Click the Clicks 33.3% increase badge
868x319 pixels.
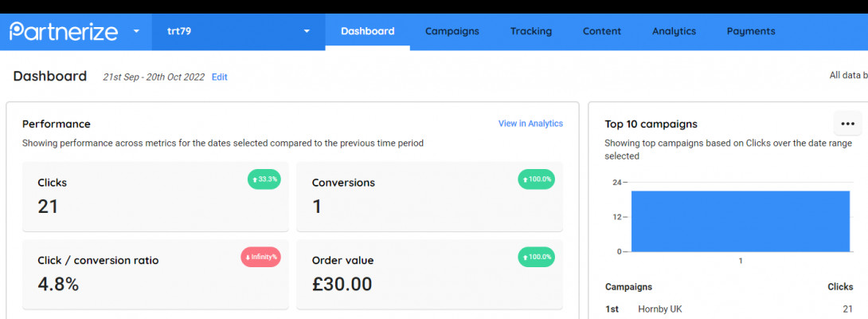pyautogui.click(x=264, y=179)
